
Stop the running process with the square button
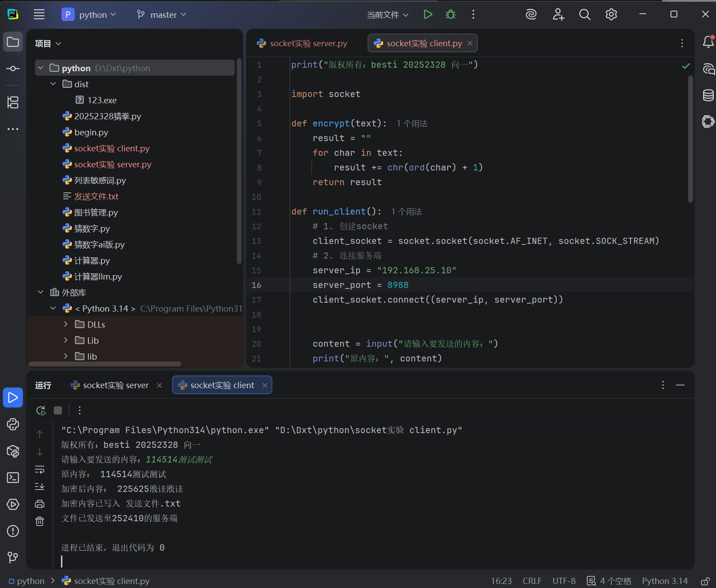[x=58, y=410]
